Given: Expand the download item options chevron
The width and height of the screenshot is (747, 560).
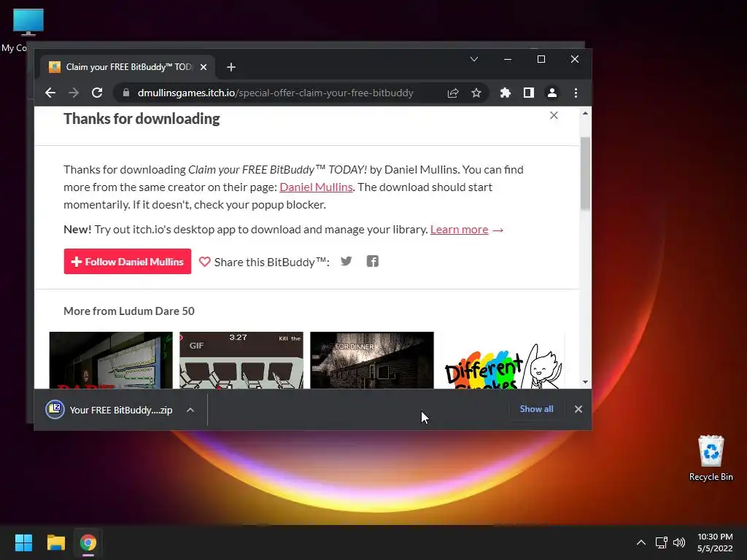Looking at the screenshot, I should [190, 410].
